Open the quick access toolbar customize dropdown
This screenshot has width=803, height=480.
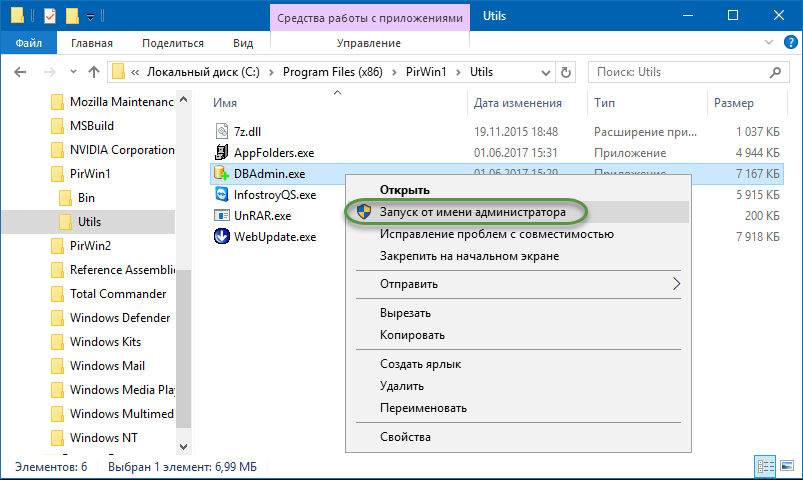[x=90, y=17]
